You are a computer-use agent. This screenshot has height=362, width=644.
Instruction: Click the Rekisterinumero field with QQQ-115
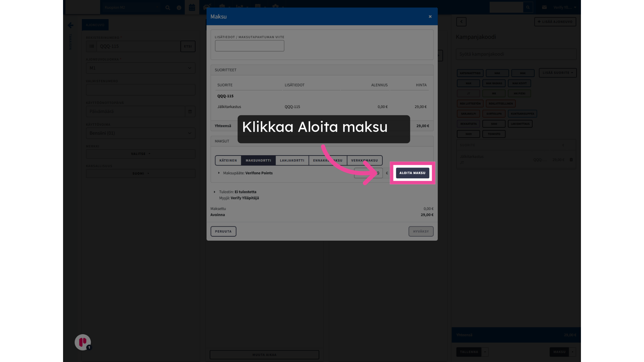139,46
